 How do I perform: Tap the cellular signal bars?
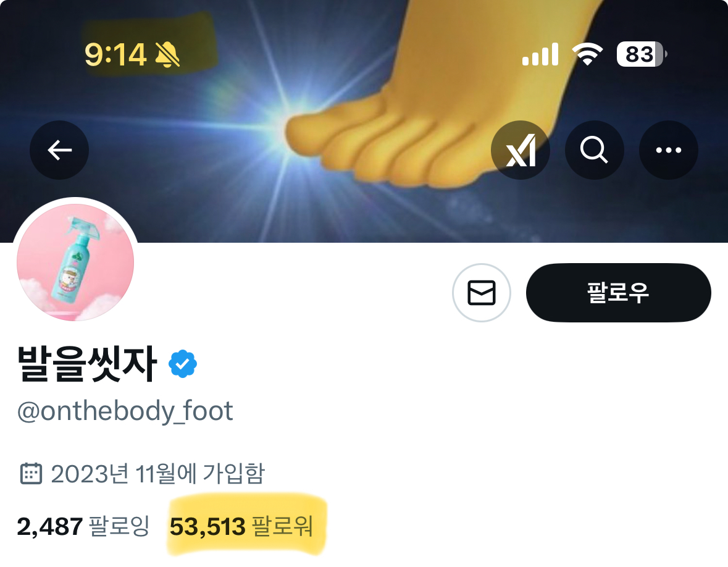[x=540, y=54]
